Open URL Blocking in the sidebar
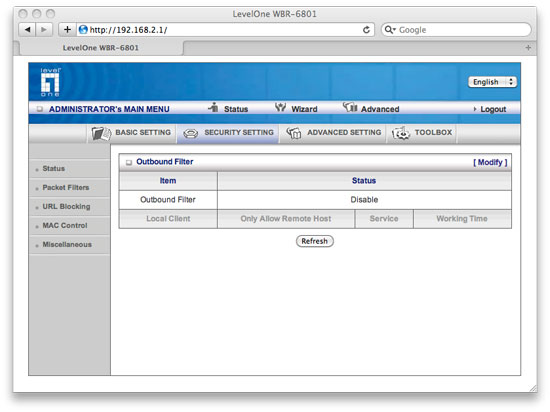Viewport: 550px width, 412px height. pos(66,207)
